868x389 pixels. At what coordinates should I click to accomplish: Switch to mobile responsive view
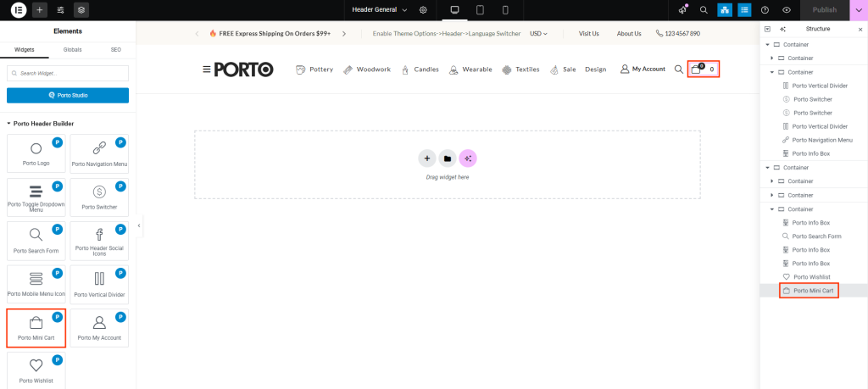pos(505,10)
